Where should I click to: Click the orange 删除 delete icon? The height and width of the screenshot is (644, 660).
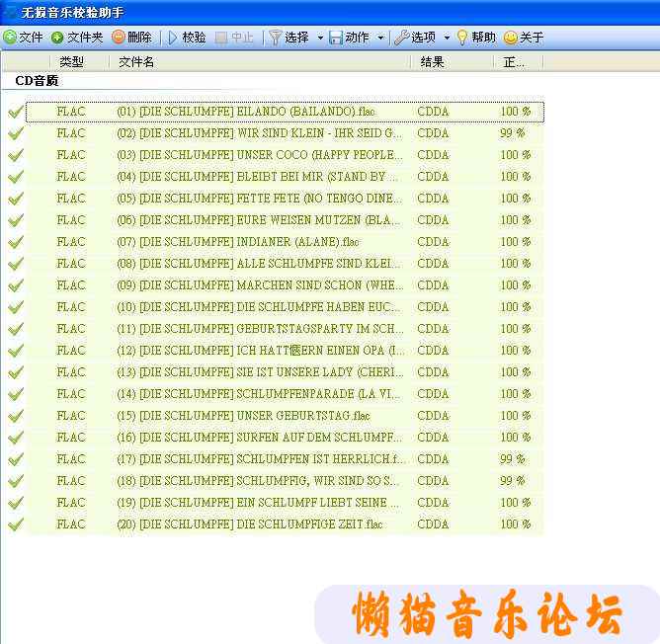click(119, 38)
